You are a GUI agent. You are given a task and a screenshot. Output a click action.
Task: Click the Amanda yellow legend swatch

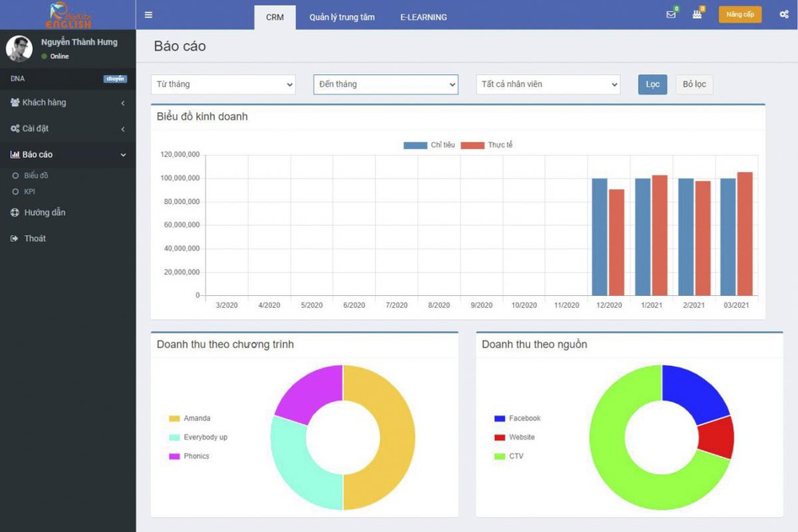pos(174,419)
